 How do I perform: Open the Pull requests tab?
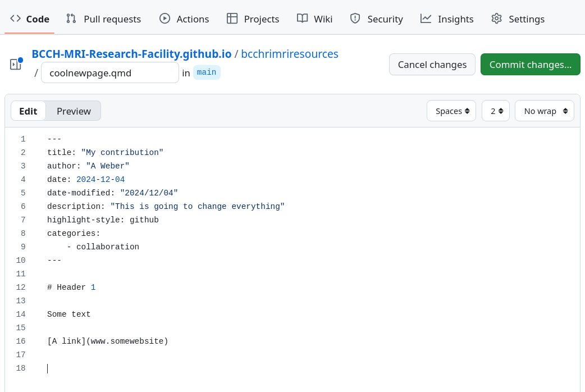(112, 19)
